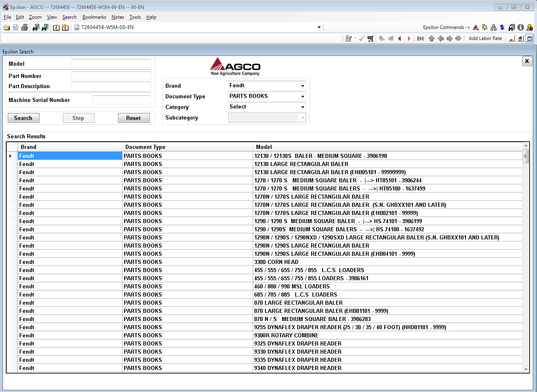Click the round info icon

(521, 27)
